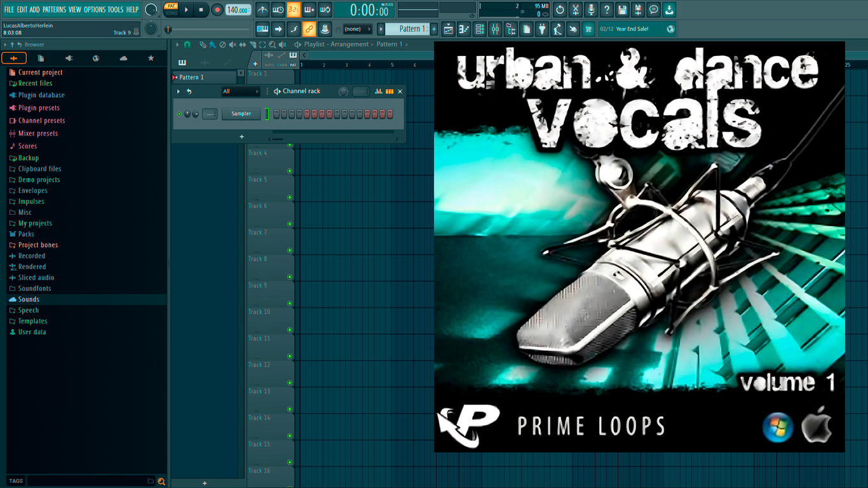The image size is (868, 488).
Task: Click the browser TAGS search field
Action: click(x=91, y=481)
